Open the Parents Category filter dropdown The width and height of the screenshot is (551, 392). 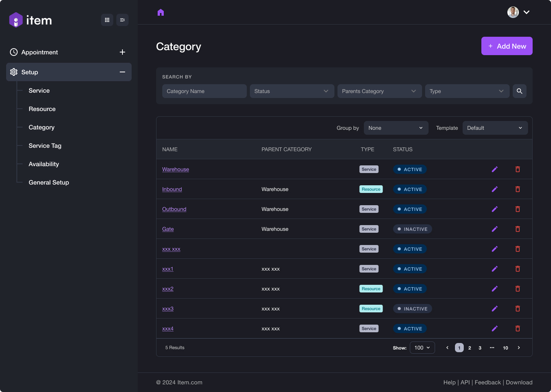coord(380,91)
